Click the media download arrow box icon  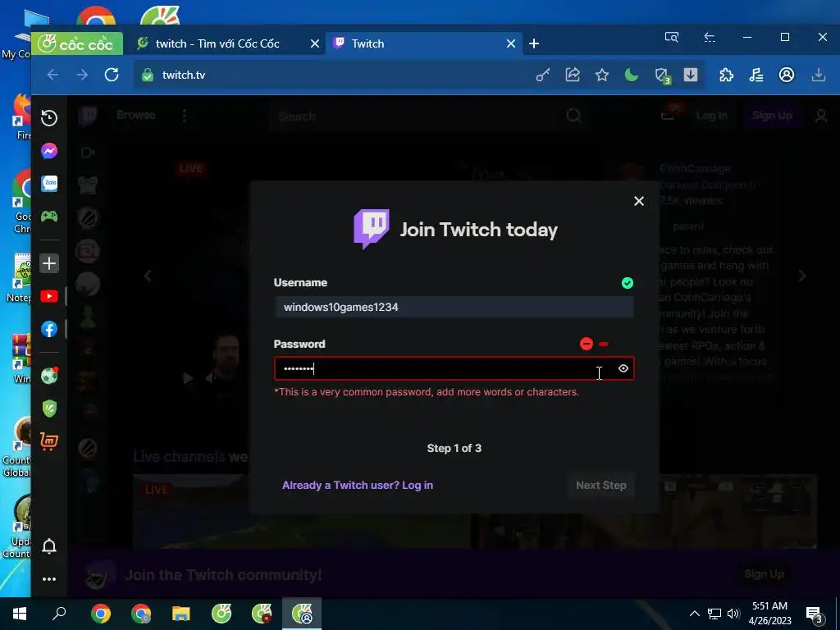tap(691, 75)
